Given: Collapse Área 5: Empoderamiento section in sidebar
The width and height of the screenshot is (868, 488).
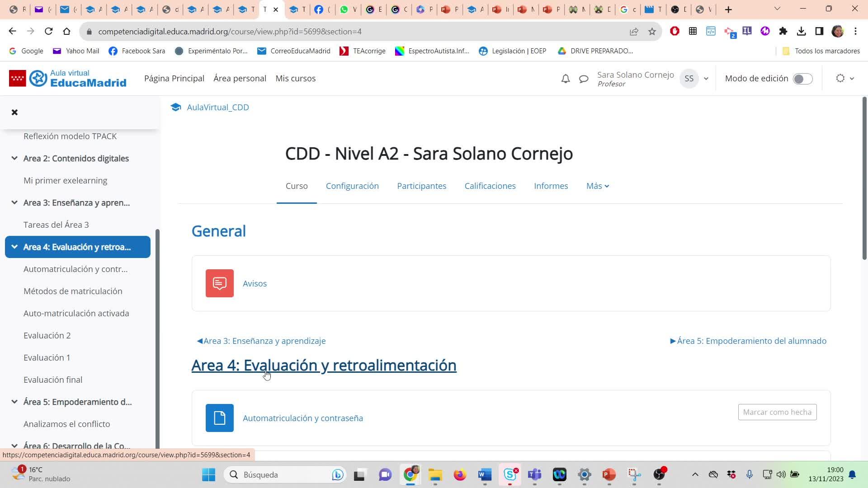Looking at the screenshot, I should click(x=14, y=402).
